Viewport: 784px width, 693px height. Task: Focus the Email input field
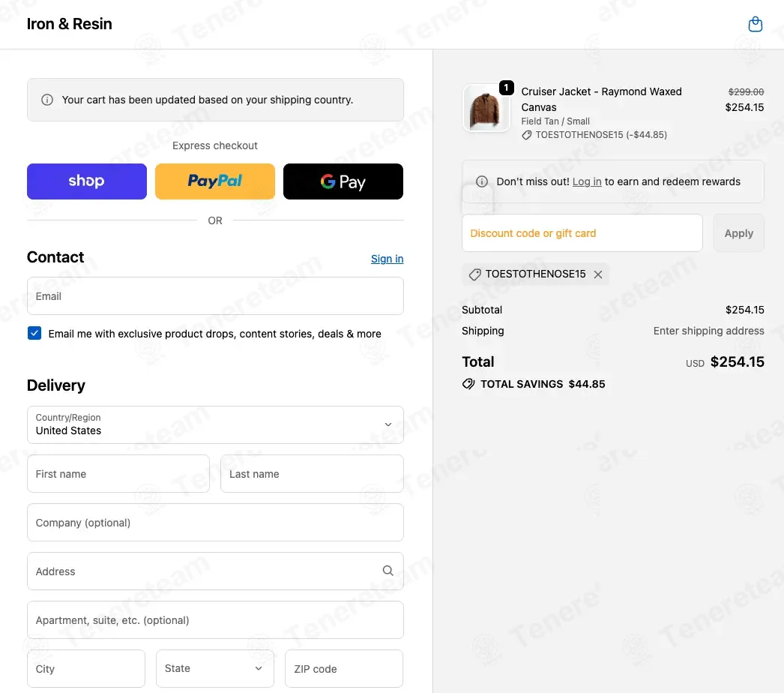click(215, 296)
